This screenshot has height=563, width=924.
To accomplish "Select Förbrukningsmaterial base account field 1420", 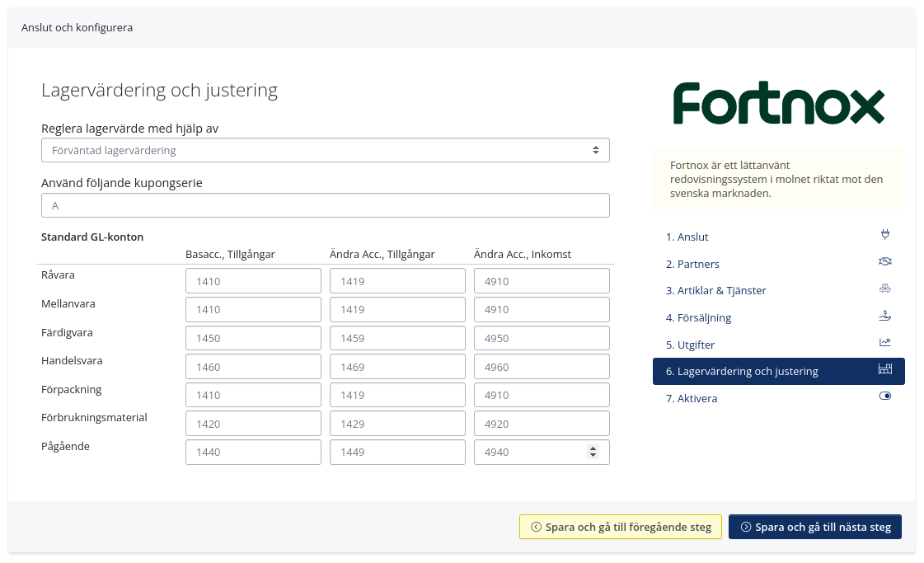I will click(x=253, y=424).
